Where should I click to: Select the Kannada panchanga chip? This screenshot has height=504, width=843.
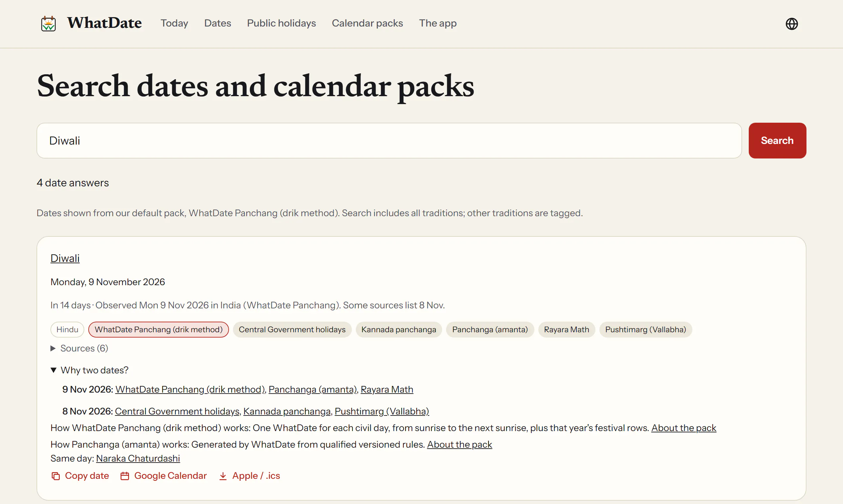coord(398,330)
